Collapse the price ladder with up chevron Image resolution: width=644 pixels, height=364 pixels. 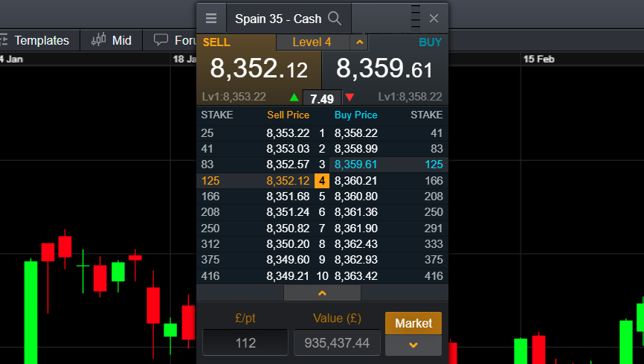pos(323,293)
